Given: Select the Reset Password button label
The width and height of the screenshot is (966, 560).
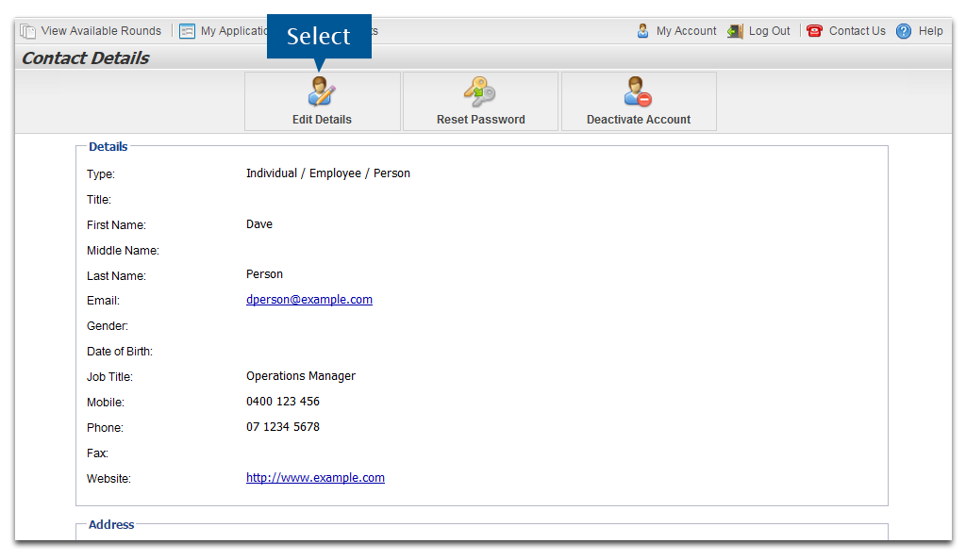Looking at the screenshot, I should [481, 120].
